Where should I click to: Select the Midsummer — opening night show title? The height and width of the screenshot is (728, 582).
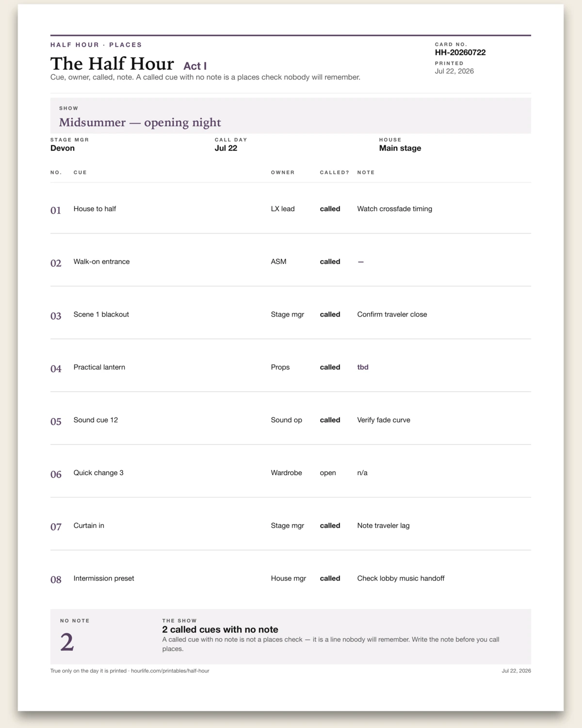pyautogui.click(x=140, y=122)
